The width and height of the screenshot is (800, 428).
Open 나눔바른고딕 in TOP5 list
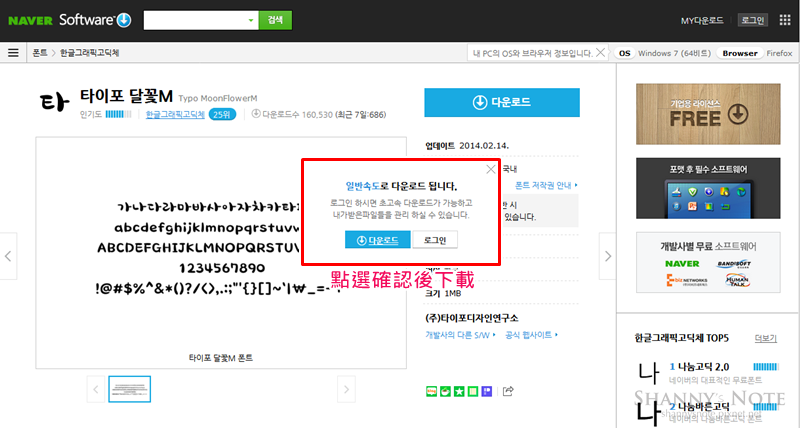point(703,407)
